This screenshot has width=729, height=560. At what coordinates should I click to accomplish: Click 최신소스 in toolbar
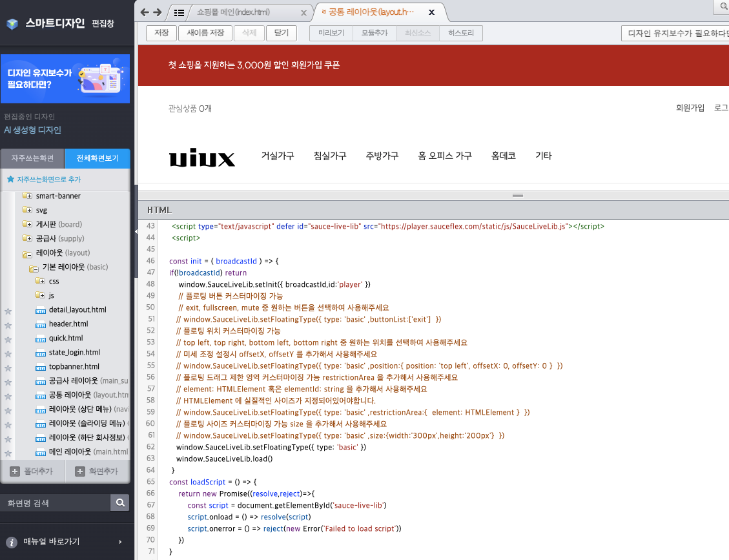click(x=418, y=33)
